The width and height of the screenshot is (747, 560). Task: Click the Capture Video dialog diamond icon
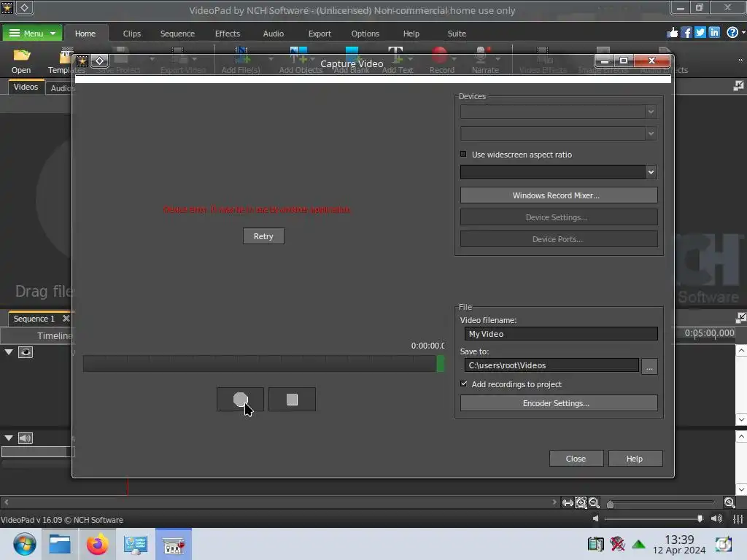99,61
